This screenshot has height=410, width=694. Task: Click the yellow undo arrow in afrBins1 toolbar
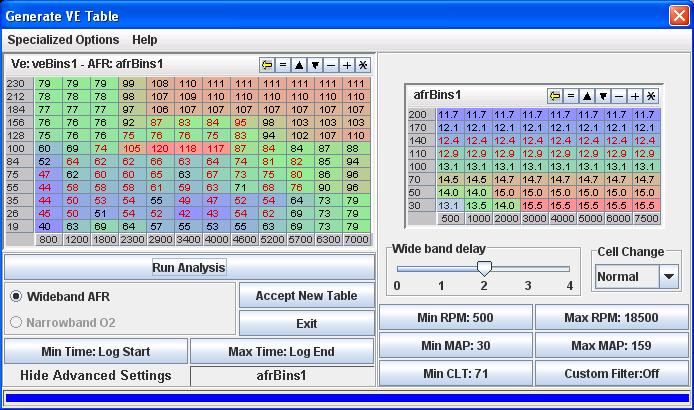[555, 96]
